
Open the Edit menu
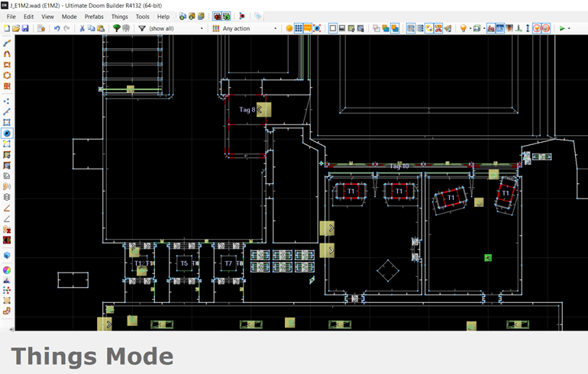coord(28,17)
